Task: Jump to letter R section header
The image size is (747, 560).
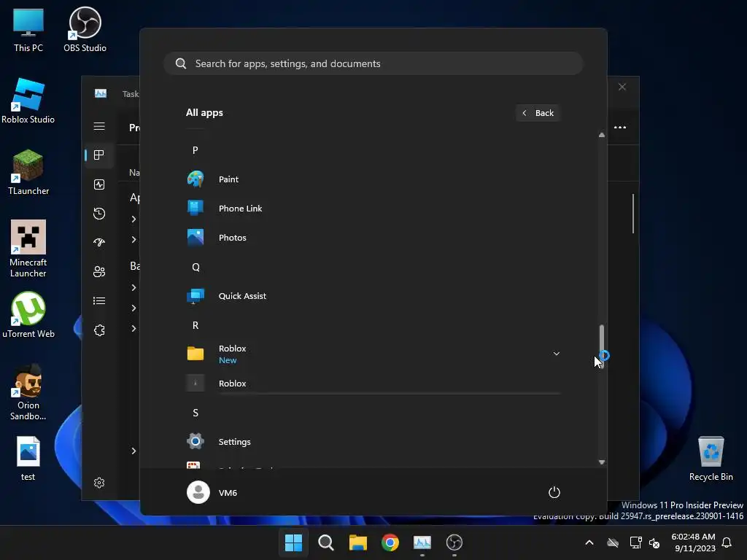Action: pyautogui.click(x=196, y=325)
